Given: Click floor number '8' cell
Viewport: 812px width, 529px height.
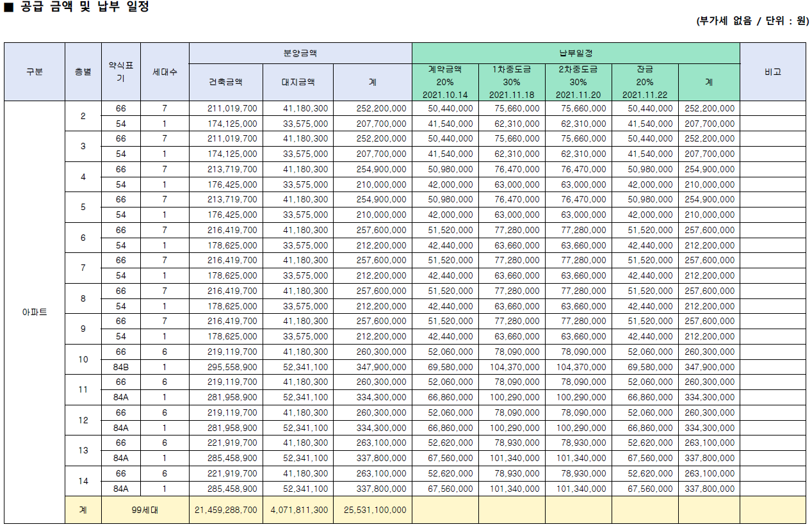Looking at the screenshot, I should pyautogui.click(x=83, y=298).
